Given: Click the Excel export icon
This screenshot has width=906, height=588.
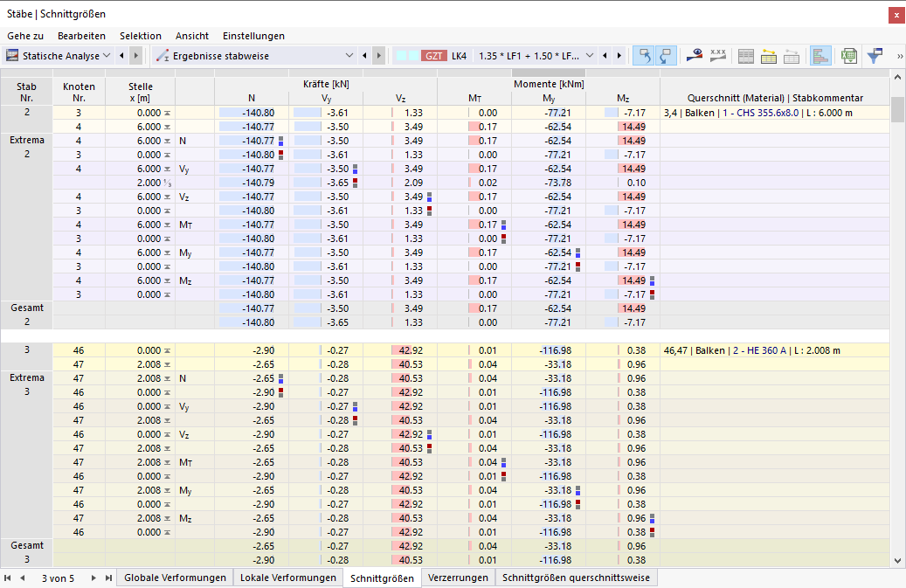Looking at the screenshot, I should coord(849,56).
